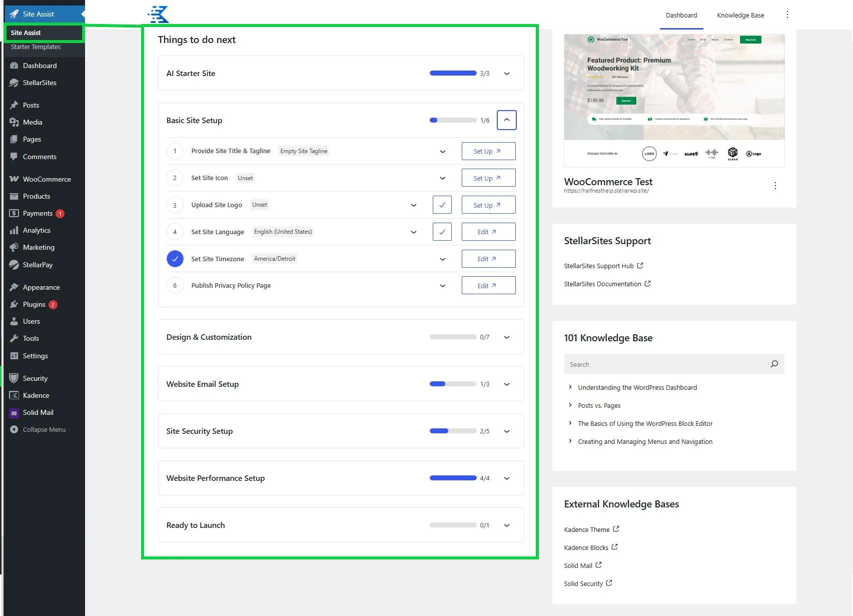Click the knowledge base search magnifier icon

tap(774, 364)
